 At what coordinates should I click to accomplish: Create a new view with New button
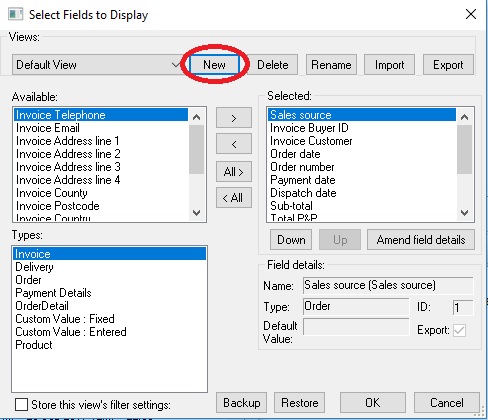pyautogui.click(x=214, y=65)
